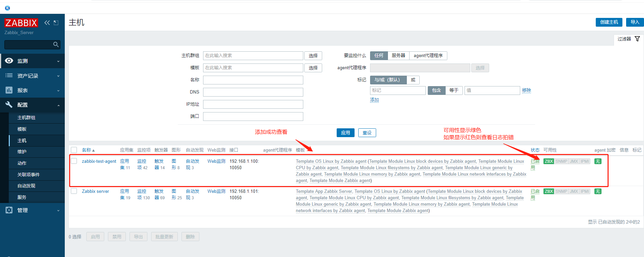This screenshot has height=257, width=644.
Task: Focus the sidebar search field
Action: pos(29,45)
